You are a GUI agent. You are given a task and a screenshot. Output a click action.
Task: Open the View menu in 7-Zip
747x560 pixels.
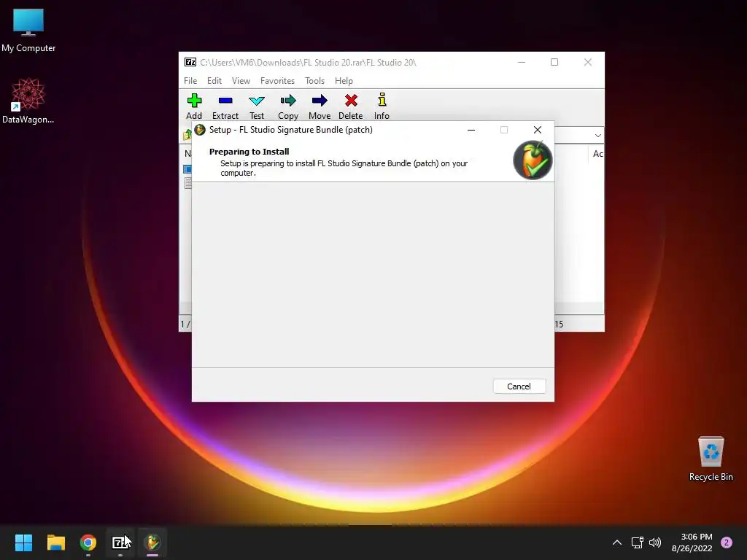point(241,81)
